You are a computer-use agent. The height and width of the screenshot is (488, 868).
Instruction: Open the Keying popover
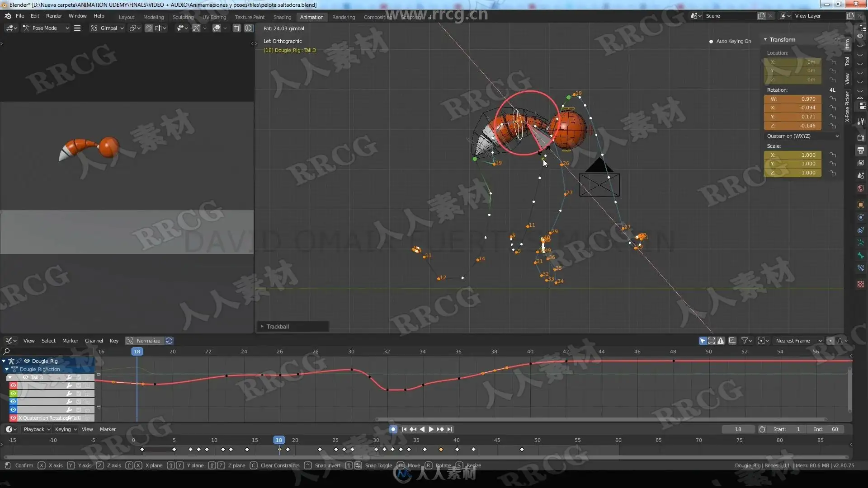(66, 429)
